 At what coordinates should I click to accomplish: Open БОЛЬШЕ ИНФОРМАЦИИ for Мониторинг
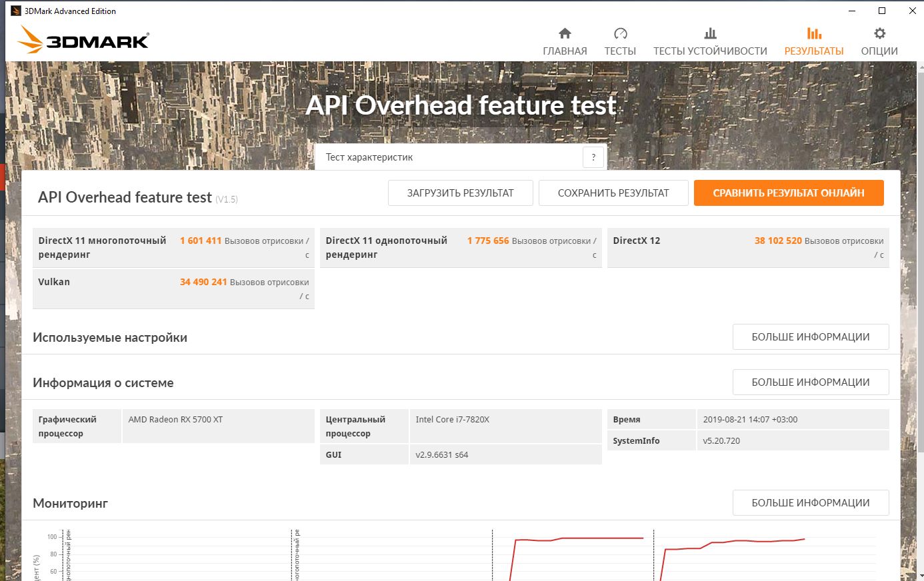coord(811,503)
